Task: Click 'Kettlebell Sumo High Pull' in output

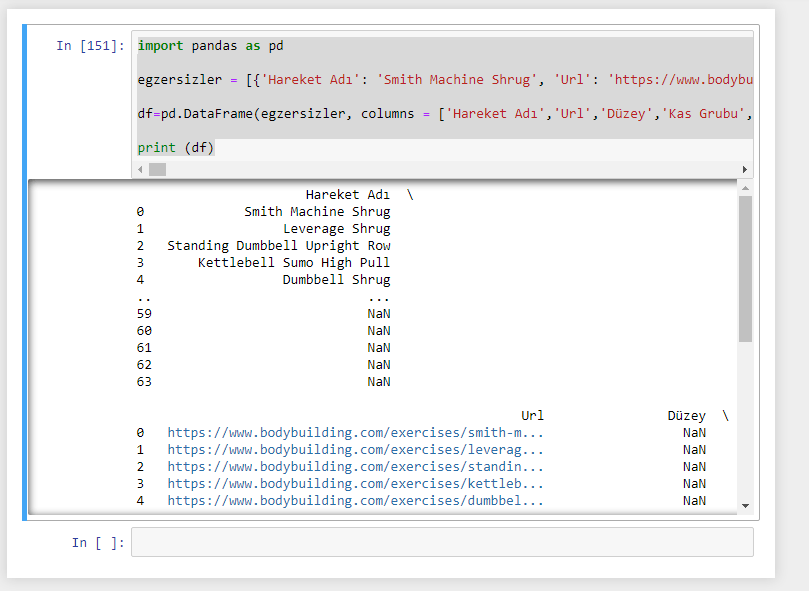Action: tap(294, 263)
